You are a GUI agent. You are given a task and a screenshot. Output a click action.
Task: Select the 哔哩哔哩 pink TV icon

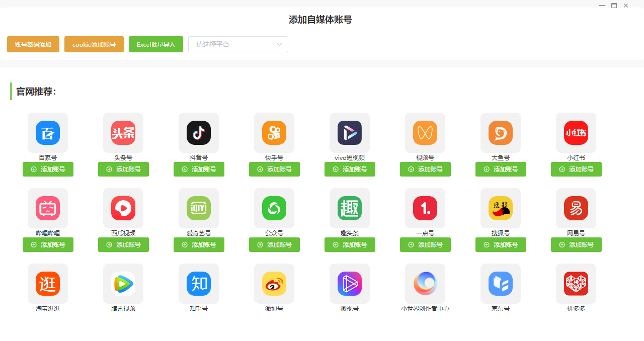click(x=48, y=208)
